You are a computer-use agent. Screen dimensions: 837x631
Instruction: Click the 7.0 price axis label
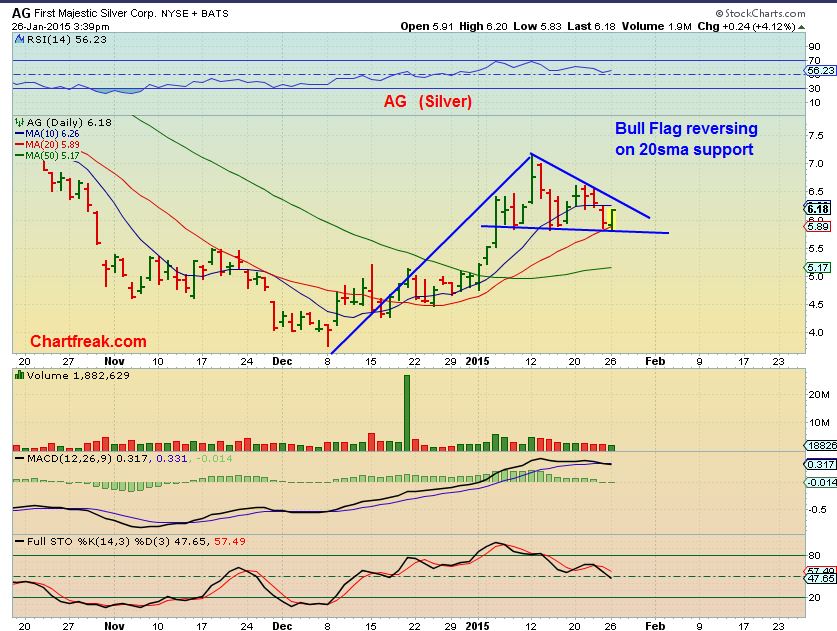click(x=816, y=163)
